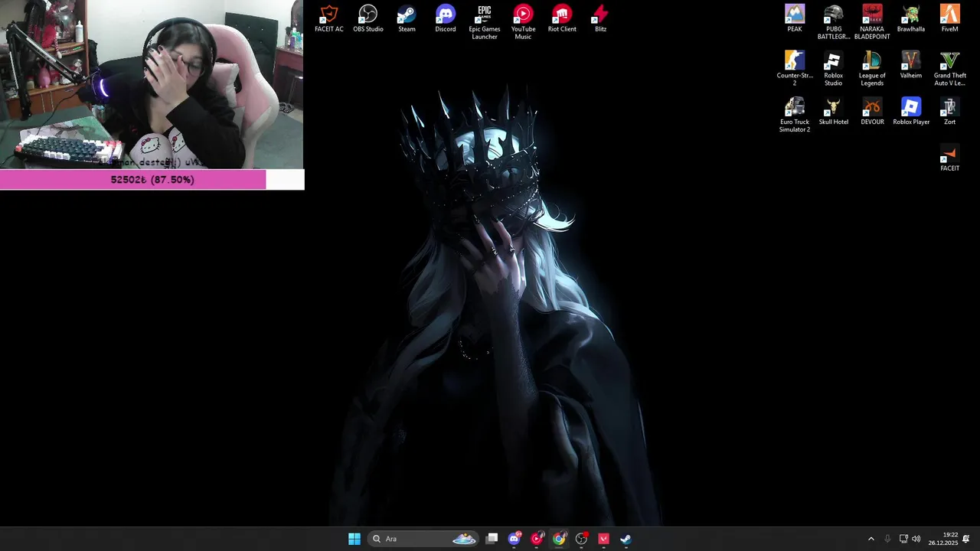This screenshot has height=551, width=980.
Task: Open the Discord desktop icon
Action: [446, 19]
